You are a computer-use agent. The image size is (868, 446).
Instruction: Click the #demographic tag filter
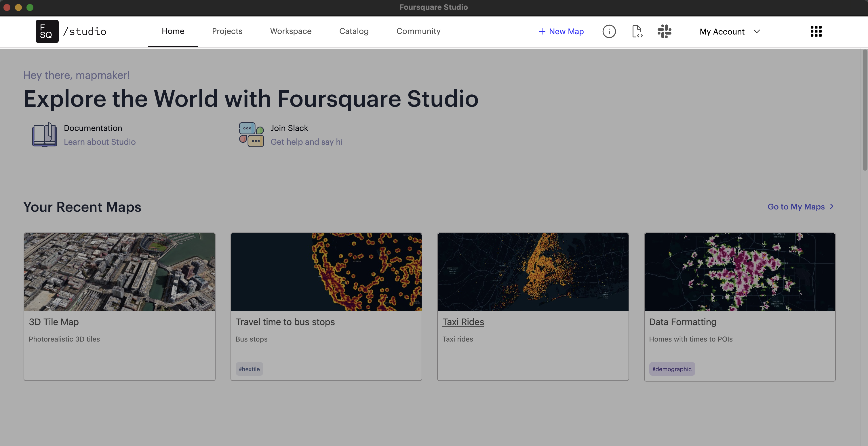coord(672,369)
